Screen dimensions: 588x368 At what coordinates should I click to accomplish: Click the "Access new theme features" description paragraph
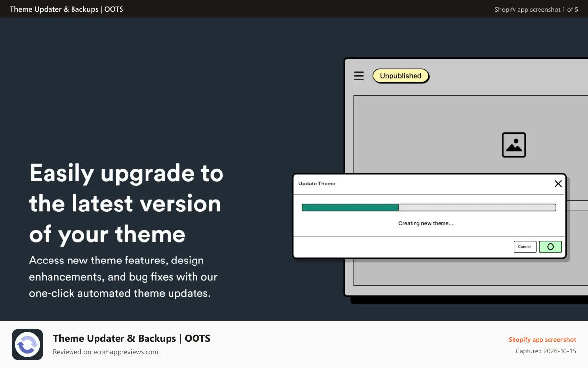[123, 277]
